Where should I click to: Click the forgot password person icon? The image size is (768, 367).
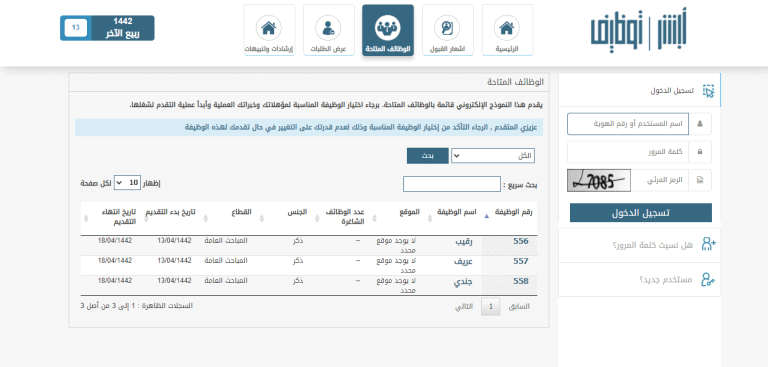708,244
